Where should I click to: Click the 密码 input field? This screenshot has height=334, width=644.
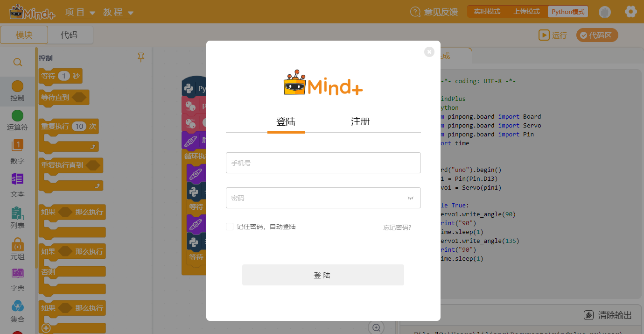click(323, 198)
